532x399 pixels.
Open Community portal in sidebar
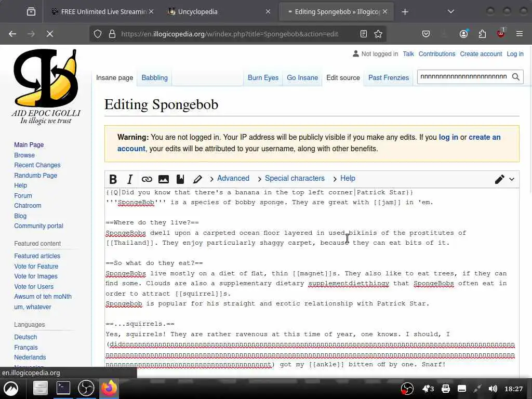point(38,226)
